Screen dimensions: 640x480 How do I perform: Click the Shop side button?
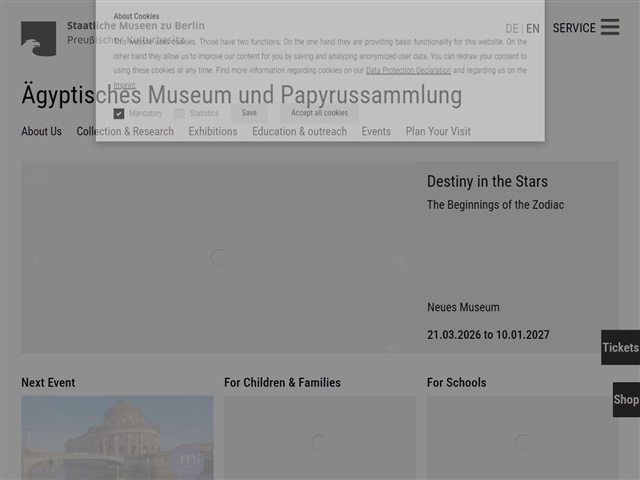(626, 400)
